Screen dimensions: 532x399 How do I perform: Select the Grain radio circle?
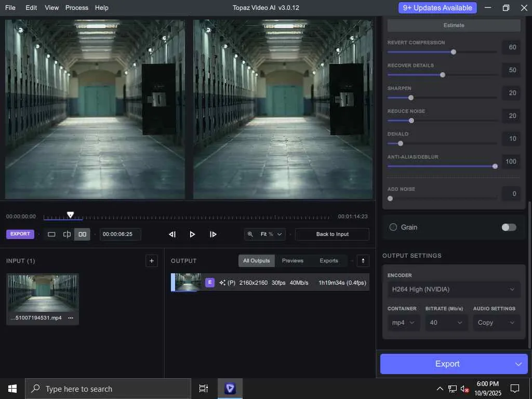[x=393, y=227]
